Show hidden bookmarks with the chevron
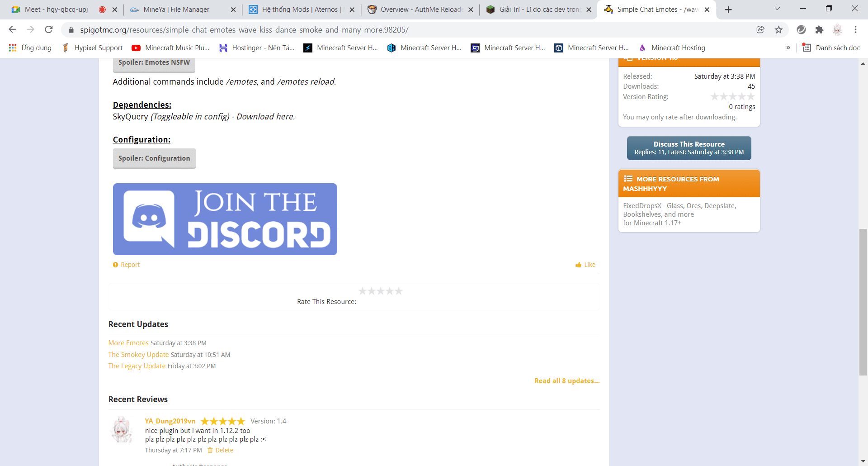Image resolution: width=868 pixels, height=466 pixels. coord(788,48)
